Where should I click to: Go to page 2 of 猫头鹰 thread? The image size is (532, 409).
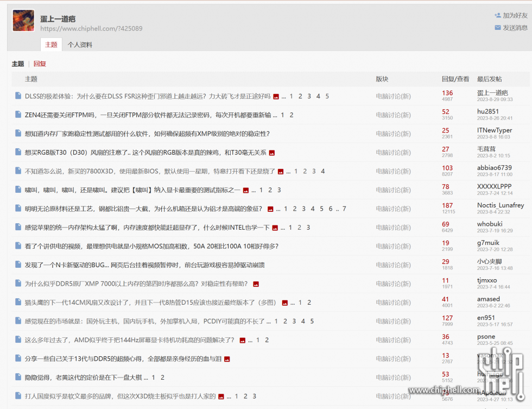(309, 303)
